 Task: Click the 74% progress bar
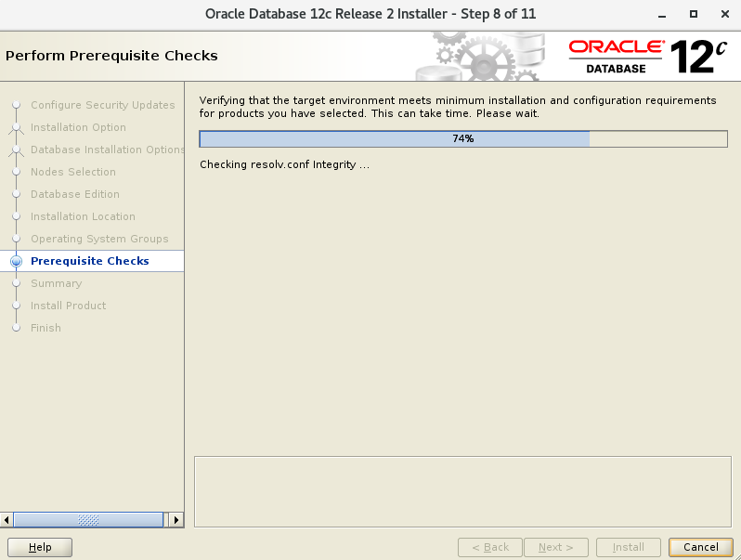click(x=463, y=139)
